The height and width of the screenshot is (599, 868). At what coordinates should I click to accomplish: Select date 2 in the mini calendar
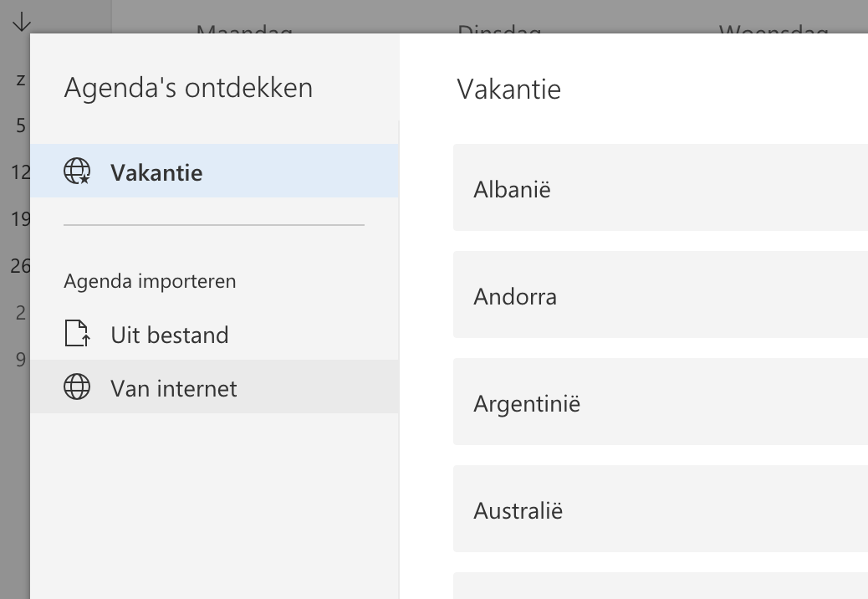21,313
